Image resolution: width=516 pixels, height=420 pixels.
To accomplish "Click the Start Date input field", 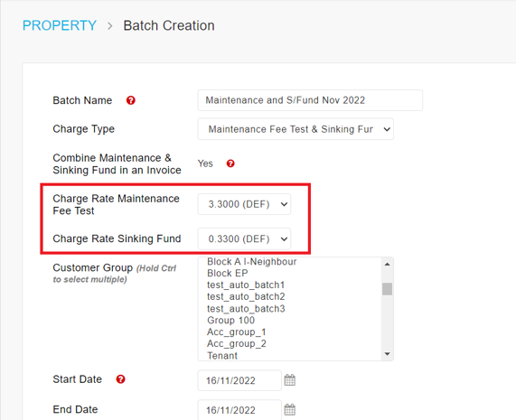I will [x=239, y=380].
